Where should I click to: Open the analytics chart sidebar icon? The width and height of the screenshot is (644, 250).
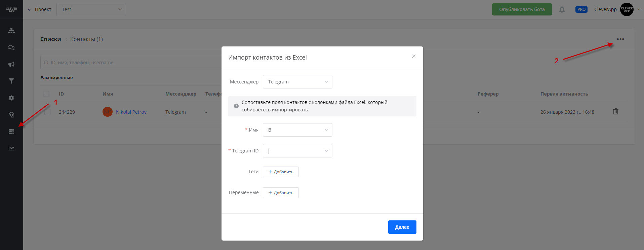(x=11, y=148)
